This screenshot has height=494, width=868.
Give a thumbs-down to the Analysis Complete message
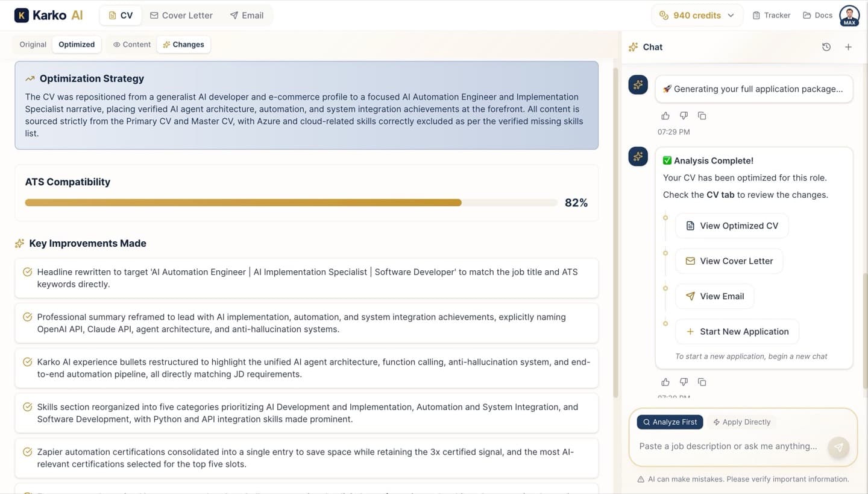684,382
